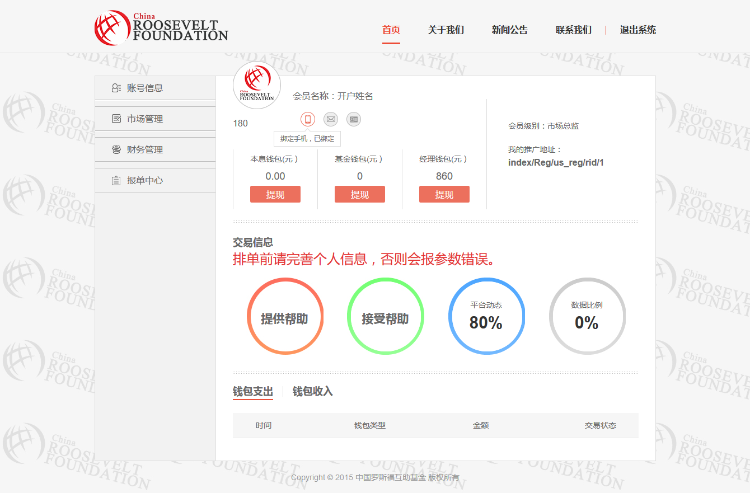Switch to the 钱包收入 tab
The width and height of the screenshot is (750, 493).
click(x=312, y=392)
